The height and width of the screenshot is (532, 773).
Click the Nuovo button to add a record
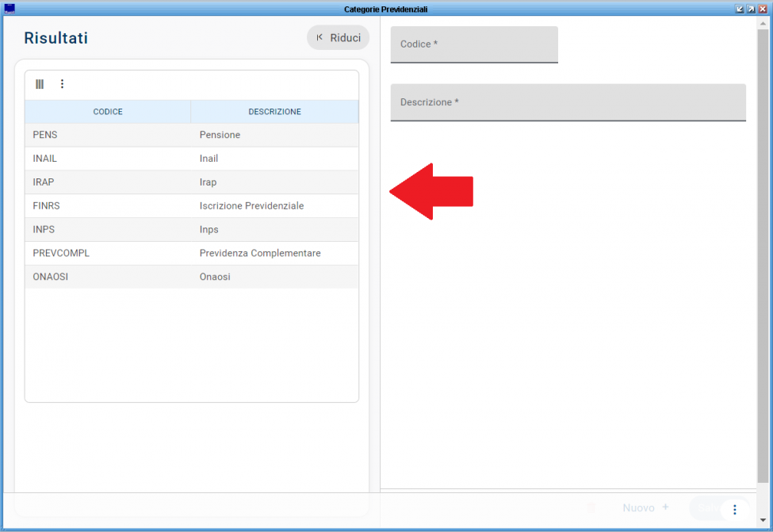pos(645,508)
